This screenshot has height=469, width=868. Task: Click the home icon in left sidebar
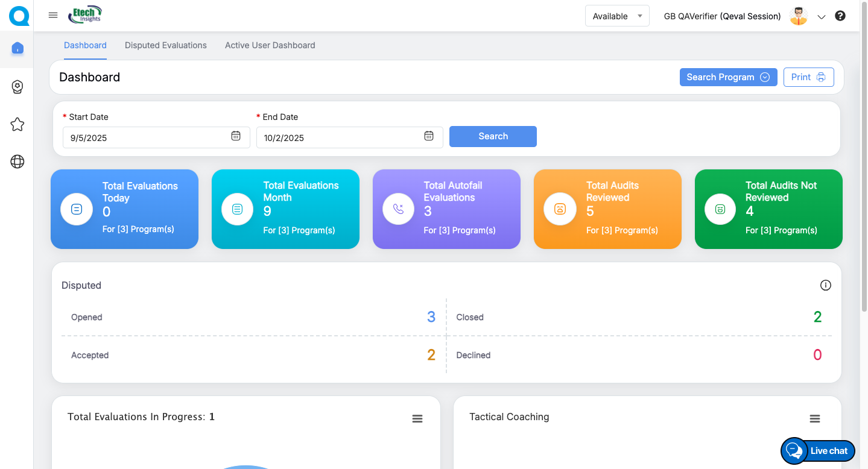17,48
